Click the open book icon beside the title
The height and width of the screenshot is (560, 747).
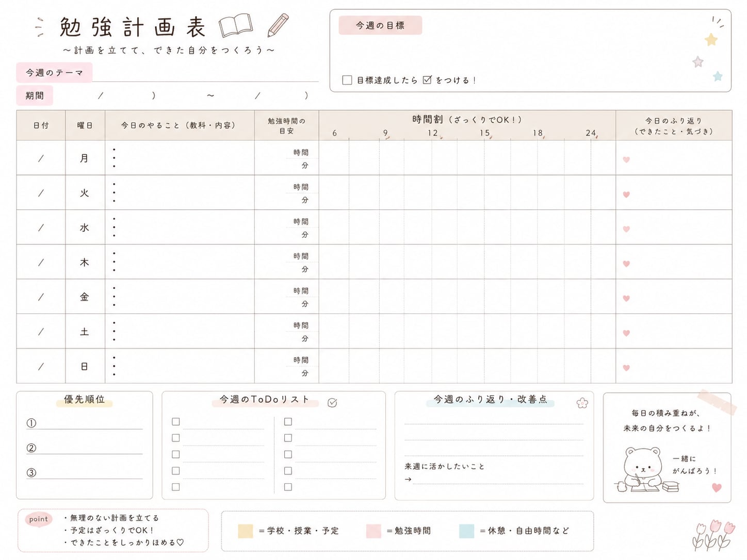pyautogui.click(x=236, y=25)
